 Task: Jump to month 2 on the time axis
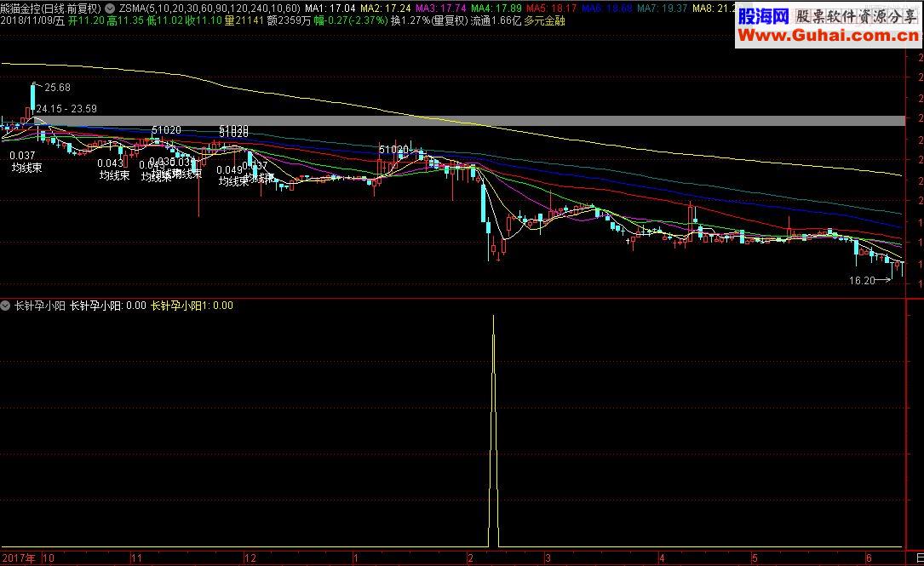tap(470, 557)
